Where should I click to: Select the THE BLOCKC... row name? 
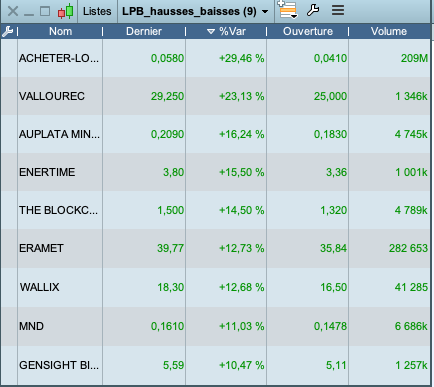(x=58, y=210)
